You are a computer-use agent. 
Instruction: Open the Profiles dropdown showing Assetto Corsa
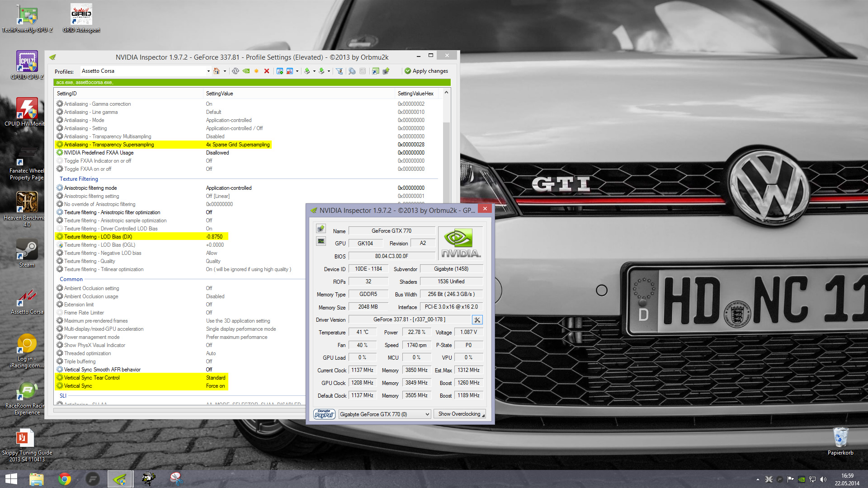click(x=208, y=71)
